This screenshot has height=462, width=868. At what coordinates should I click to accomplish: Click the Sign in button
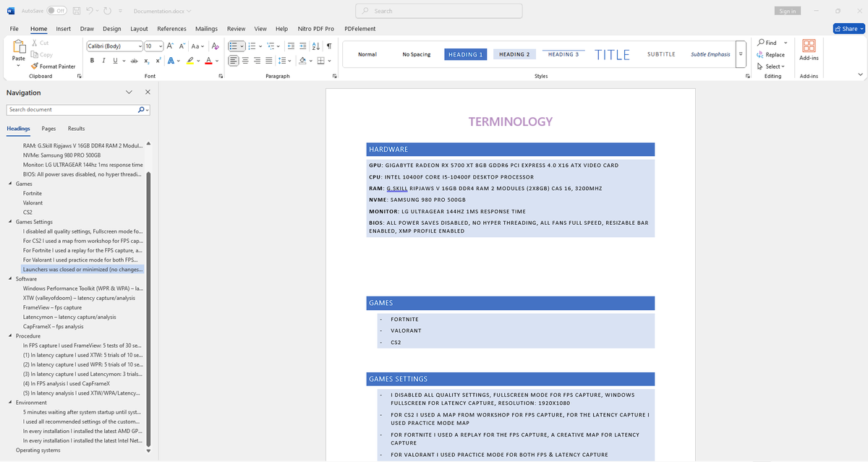click(788, 11)
